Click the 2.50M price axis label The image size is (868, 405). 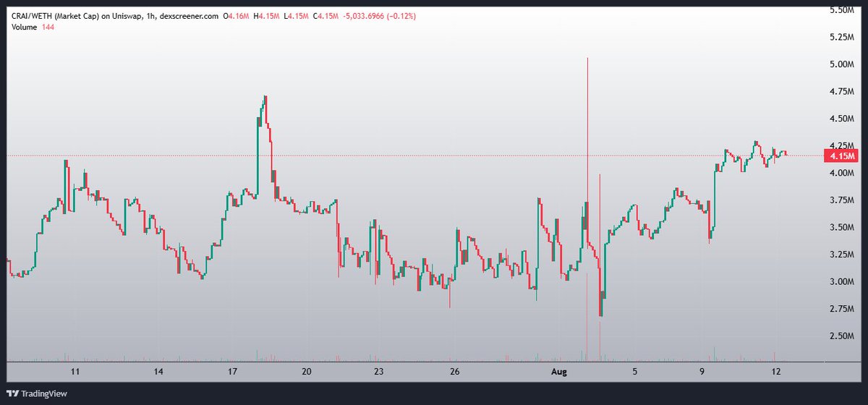coord(841,336)
